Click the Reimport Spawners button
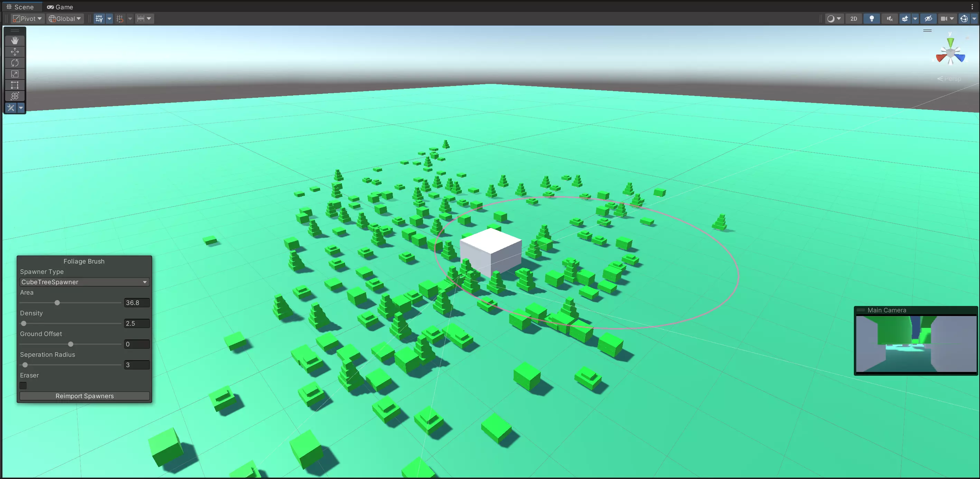 [x=84, y=395]
